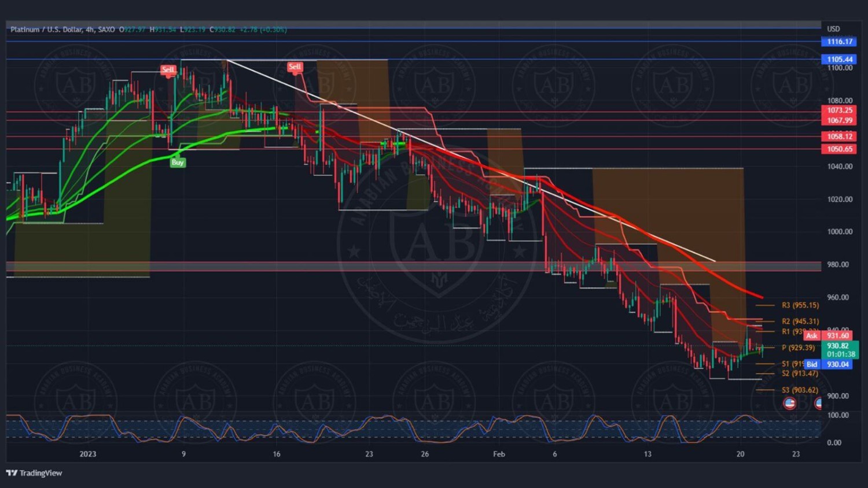Viewport: 868px width, 488px height.
Task: Select the R2 (945.31) pivot label
Action: (800, 321)
